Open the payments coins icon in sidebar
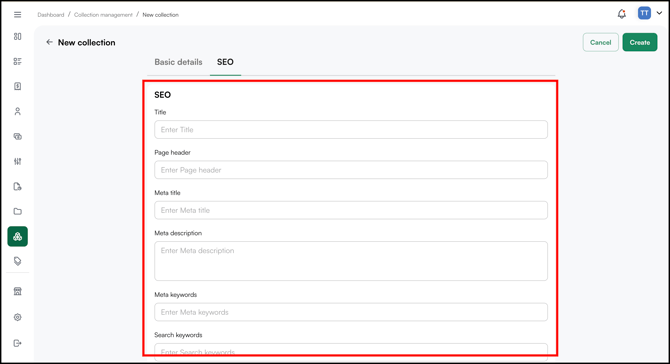Screen dimensions: 670x364 [18, 137]
